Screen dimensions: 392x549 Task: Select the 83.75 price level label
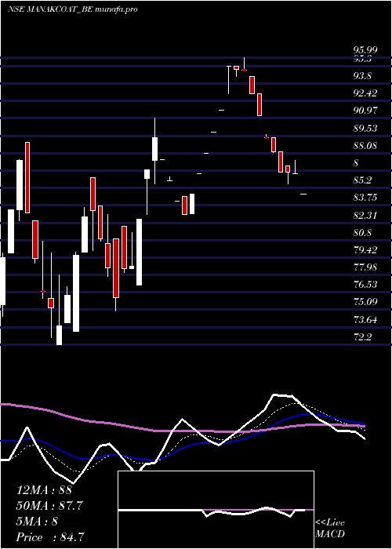click(366, 198)
